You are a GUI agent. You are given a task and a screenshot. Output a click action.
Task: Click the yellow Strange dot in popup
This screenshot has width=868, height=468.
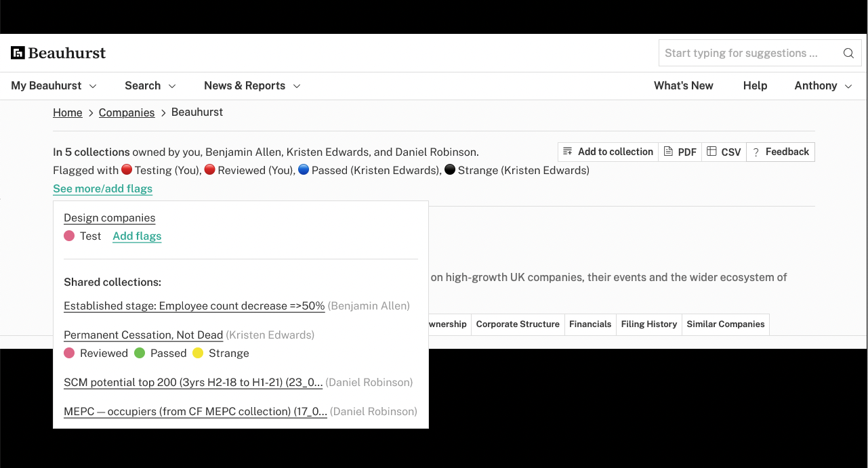click(198, 353)
